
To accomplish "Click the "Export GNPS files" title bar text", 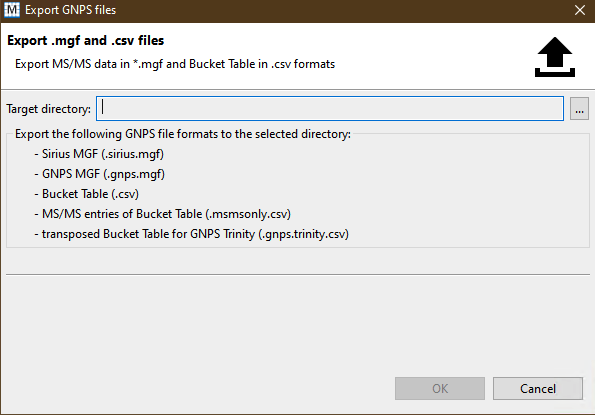I will point(71,10).
